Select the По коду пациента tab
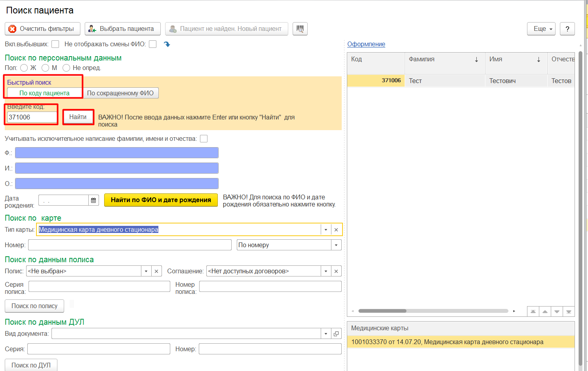Screen dimensions: 588x371 point(44,93)
